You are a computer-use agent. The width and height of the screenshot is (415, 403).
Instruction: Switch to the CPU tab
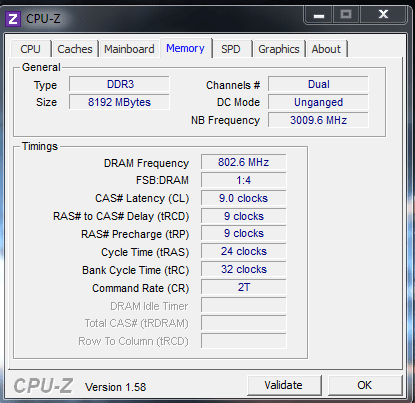point(30,49)
